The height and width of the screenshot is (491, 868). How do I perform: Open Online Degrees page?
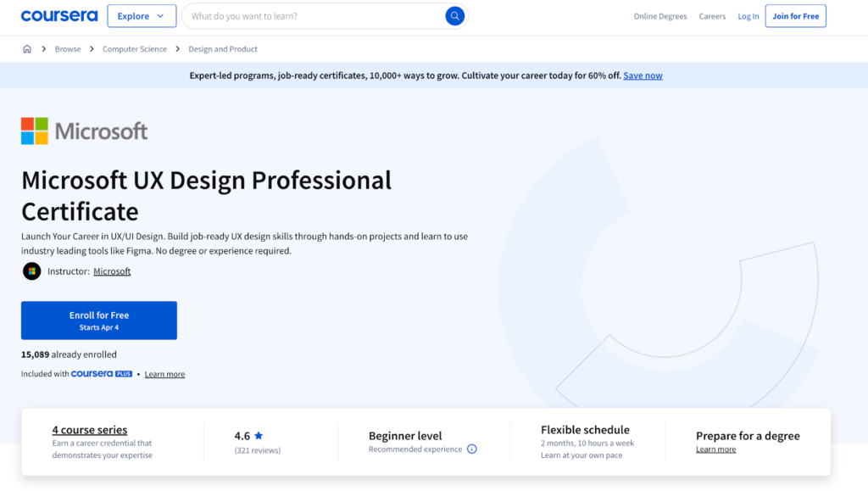point(659,16)
